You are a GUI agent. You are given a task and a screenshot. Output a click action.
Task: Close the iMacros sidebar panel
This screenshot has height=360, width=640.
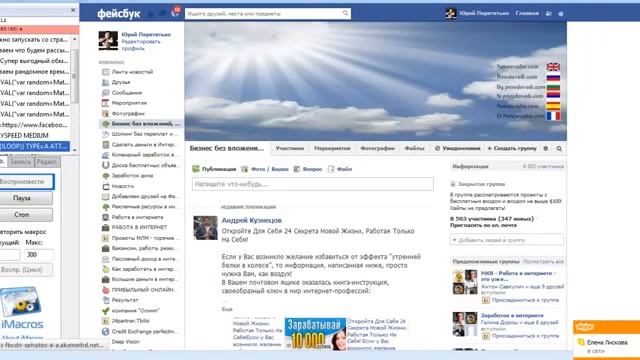(x=73, y=10)
